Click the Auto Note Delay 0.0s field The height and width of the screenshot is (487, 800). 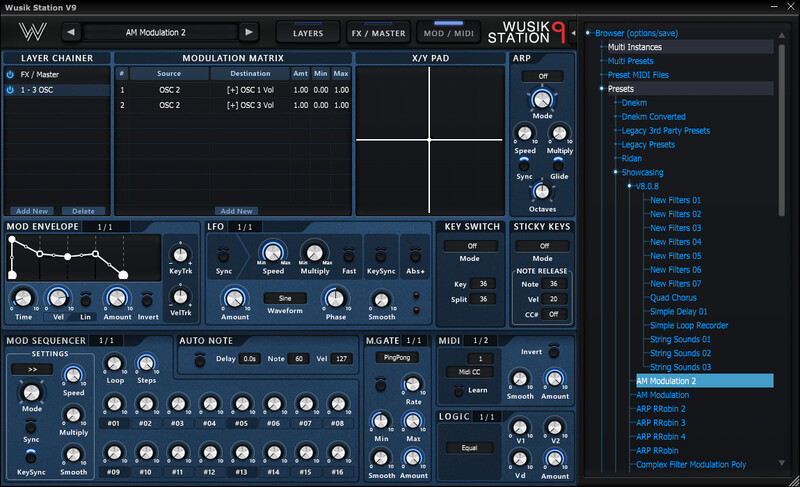coord(249,358)
